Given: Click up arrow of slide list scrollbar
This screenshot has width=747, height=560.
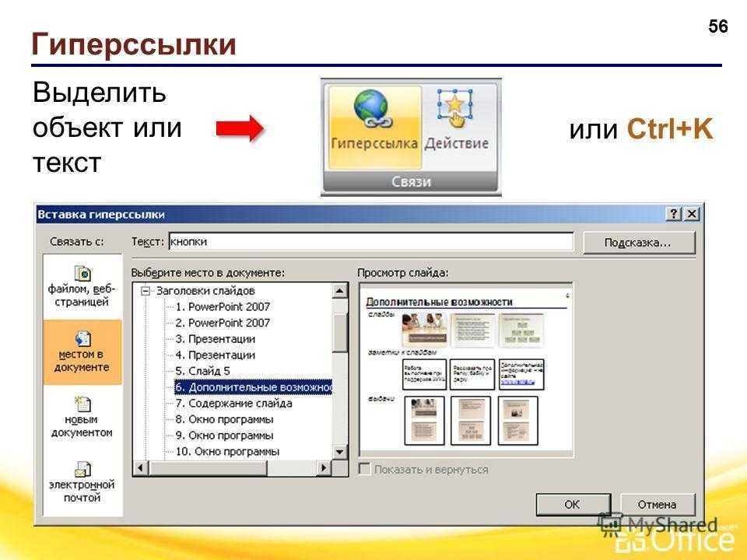Looking at the screenshot, I should [x=340, y=290].
